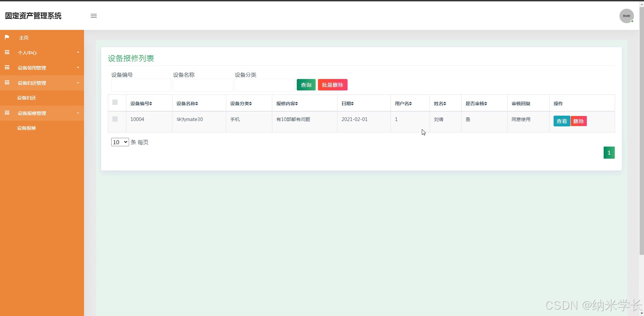The image size is (644, 316).
Task: Open the user avatar in the header
Action: 627,16
